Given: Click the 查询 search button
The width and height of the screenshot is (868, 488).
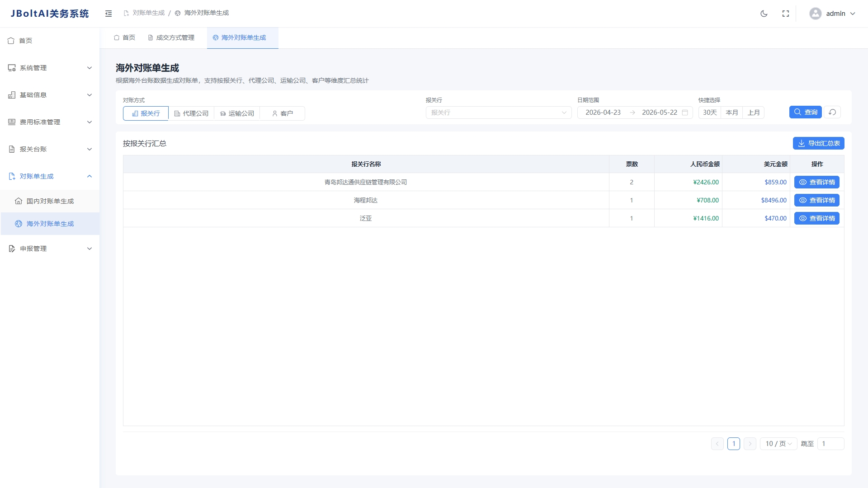Looking at the screenshot, I should 806,112.
